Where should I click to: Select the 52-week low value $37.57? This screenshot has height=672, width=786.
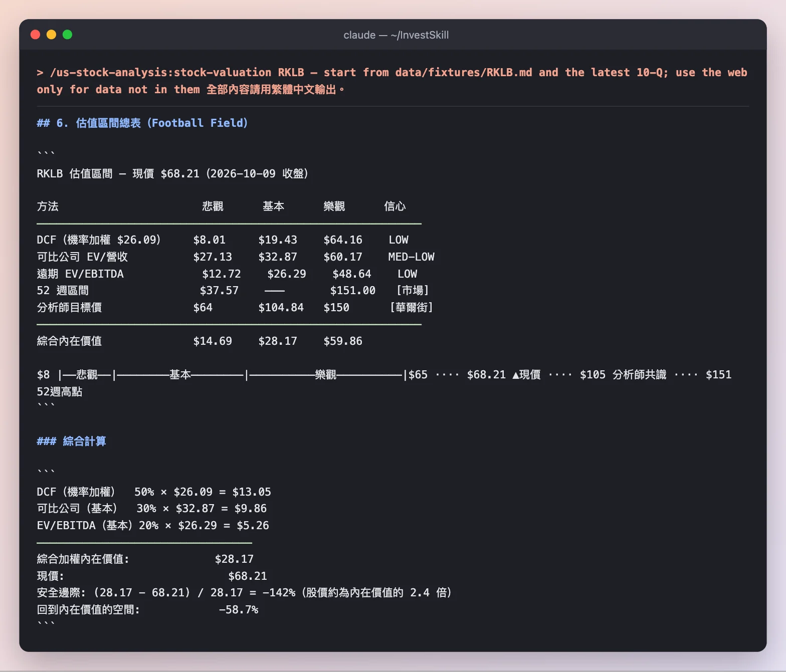[219, 291]
